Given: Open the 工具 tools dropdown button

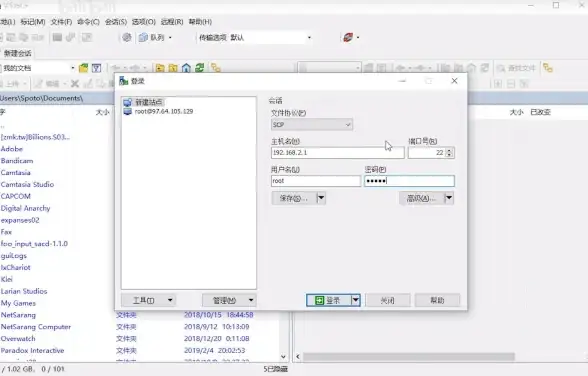Looking at the screenshot, I should pyautogui.click(x=148, y=300).
